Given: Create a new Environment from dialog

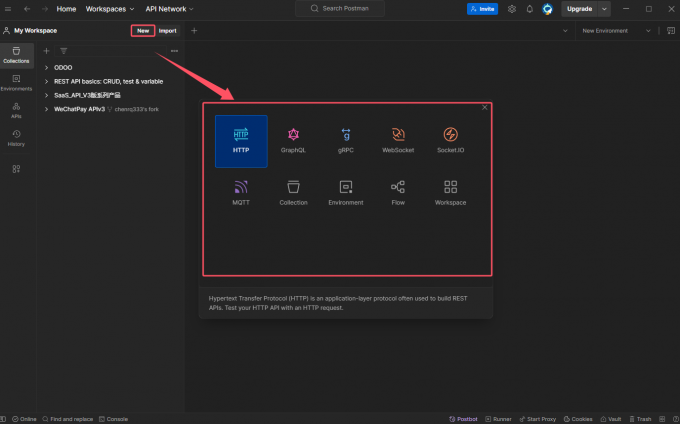Looking at the screenshot, I should point(346,193).
